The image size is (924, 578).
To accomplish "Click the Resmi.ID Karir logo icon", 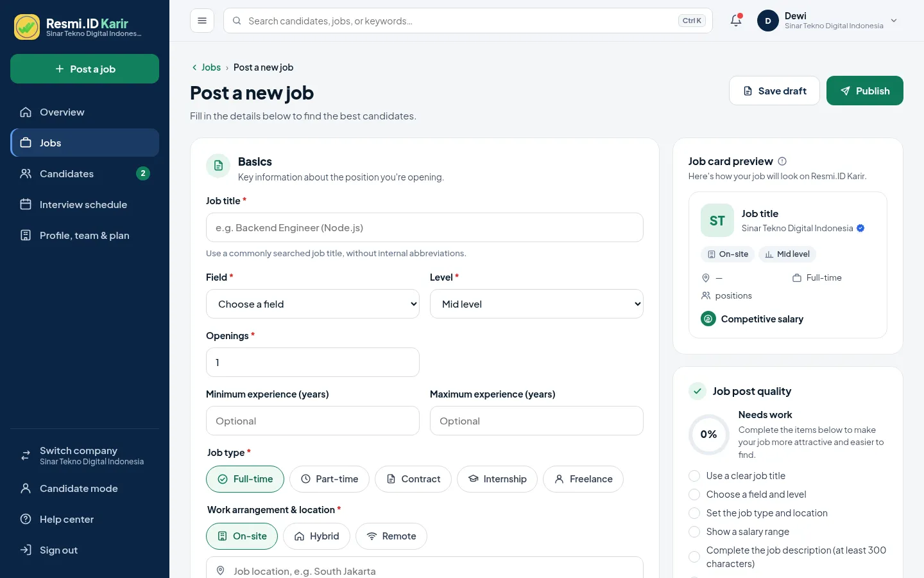I will 27,27.
